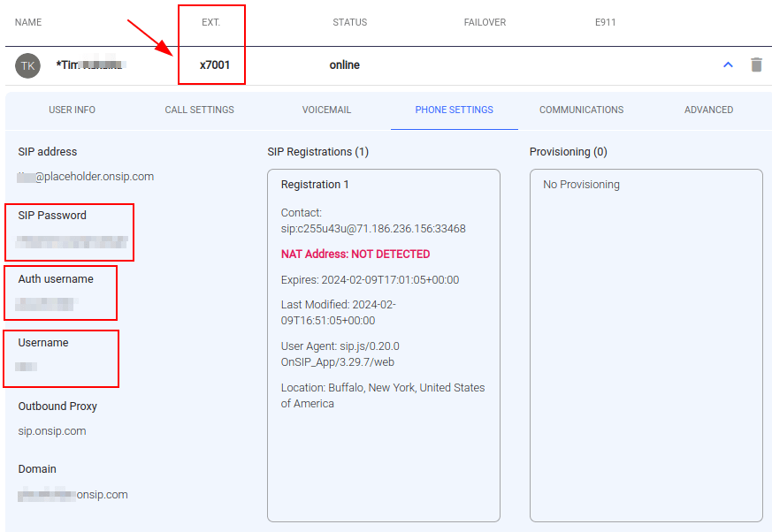Click the online status text

(x=344, y=65)
